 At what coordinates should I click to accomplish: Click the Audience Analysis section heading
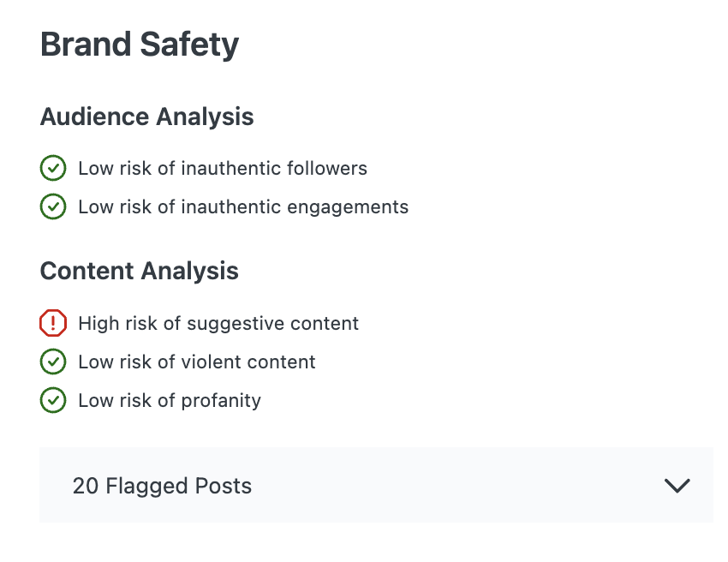pos(146,117)
